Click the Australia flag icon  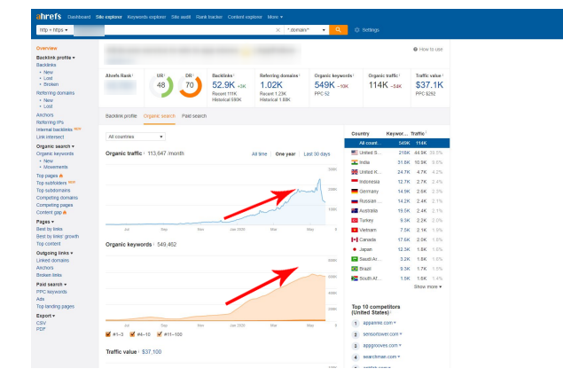point(355,211)
